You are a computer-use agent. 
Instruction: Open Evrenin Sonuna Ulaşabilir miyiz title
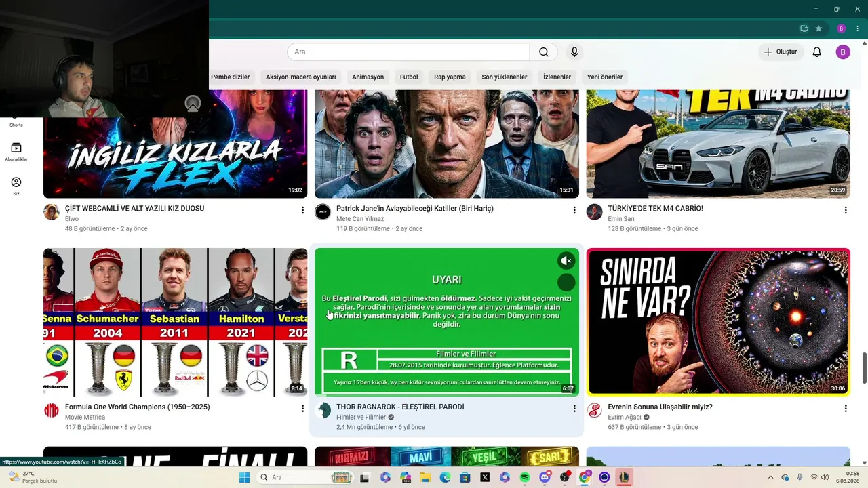click(660, 407)
